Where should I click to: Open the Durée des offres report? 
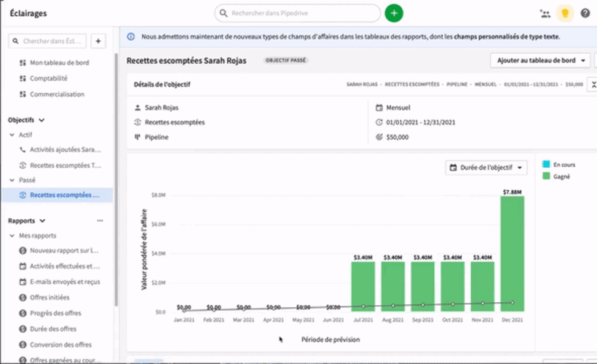pyautogui.click(x=53, y=328)
